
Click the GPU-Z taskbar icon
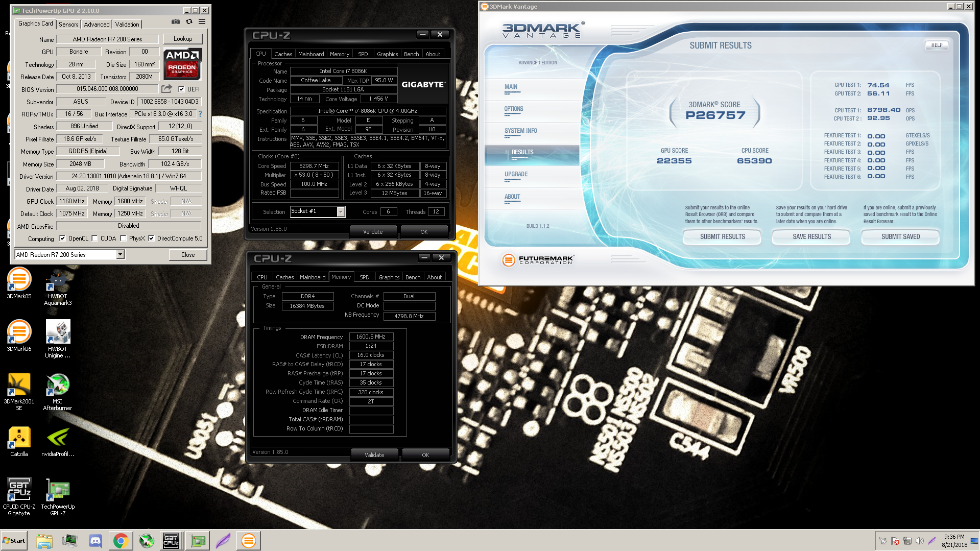point(198,541)
